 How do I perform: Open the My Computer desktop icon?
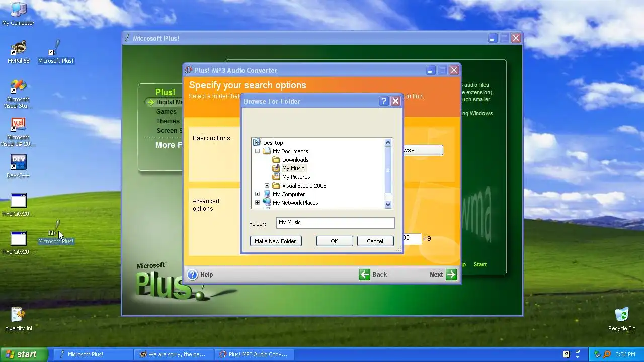(x=18, y=14)
